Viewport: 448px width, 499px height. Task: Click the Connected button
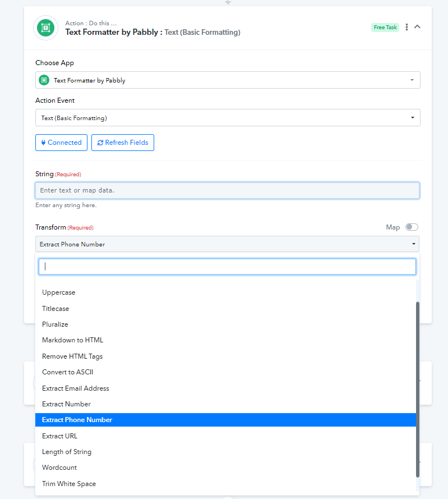tap(61, 143)
